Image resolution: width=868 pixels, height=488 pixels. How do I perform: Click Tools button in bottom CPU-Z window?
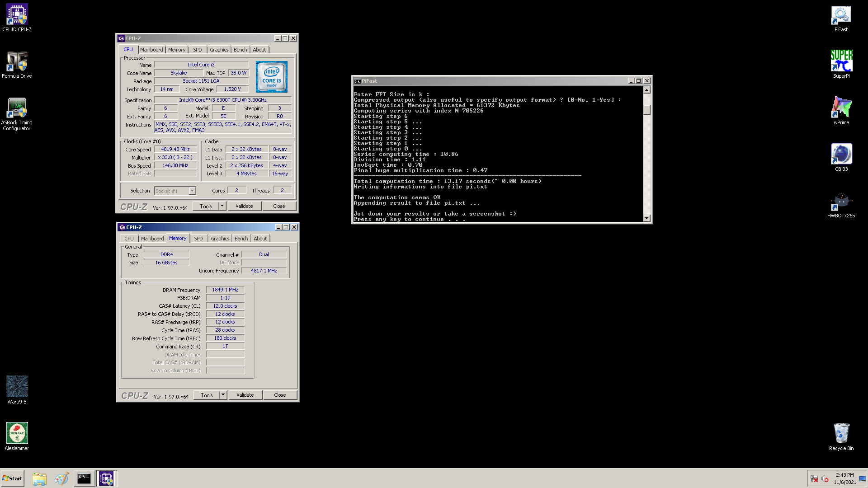[207, 395]
